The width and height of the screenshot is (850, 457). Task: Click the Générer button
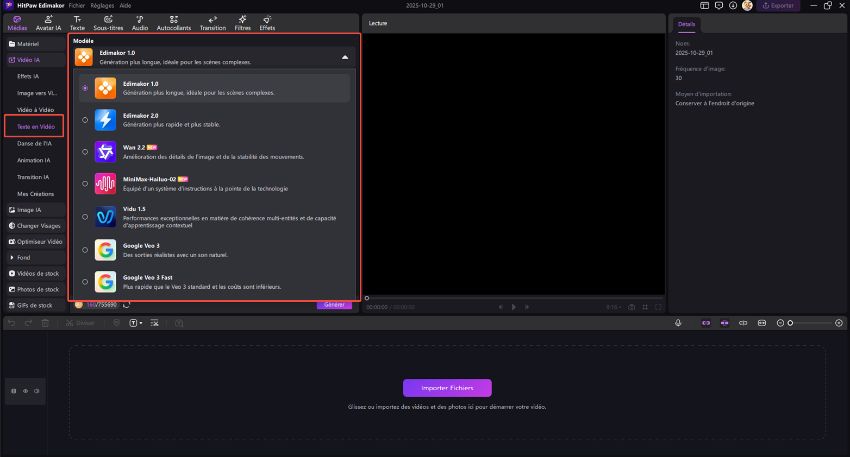(334, 305)
